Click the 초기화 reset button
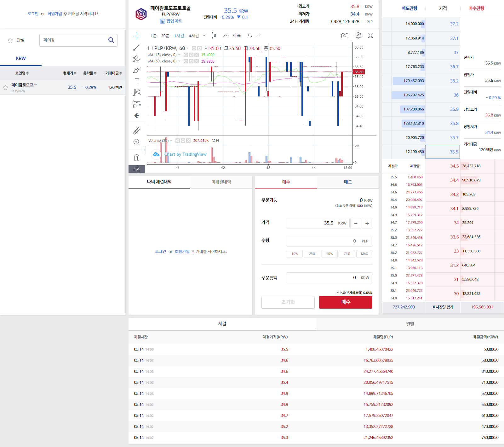 tap(288, 302)
